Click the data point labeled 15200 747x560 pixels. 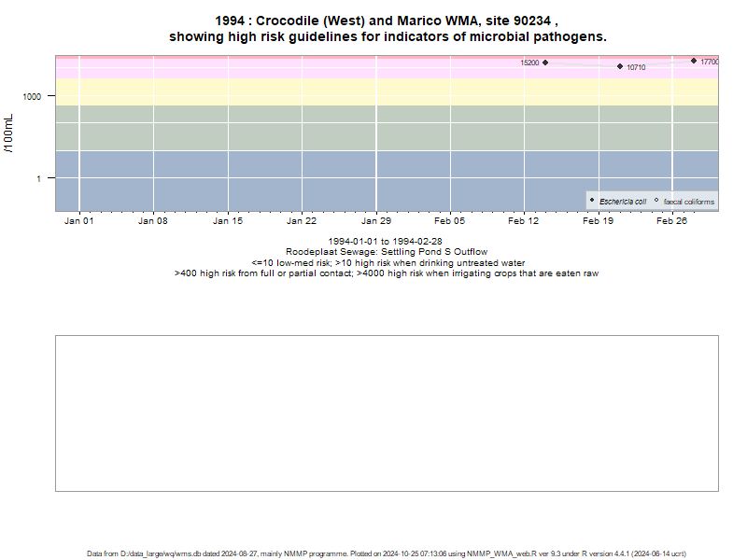click(x=545, y=63)
